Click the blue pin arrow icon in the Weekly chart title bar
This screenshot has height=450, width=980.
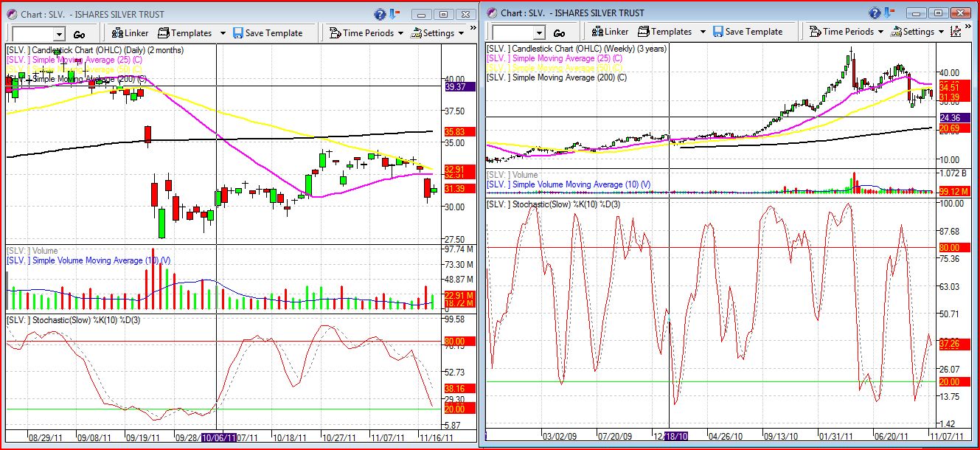click(x=889, y=13)
